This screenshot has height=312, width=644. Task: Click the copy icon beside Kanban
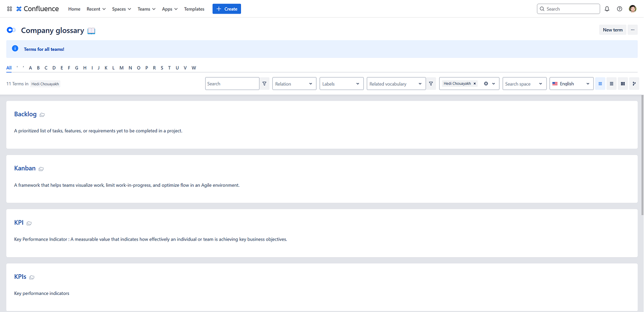click(x=41, y=169)
